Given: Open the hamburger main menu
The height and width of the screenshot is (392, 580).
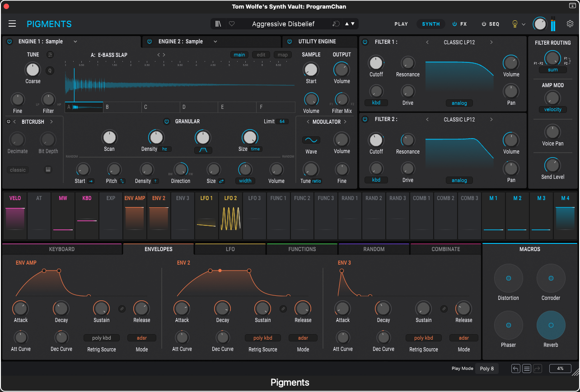Looking at the screenshot, I should [12, 24].
